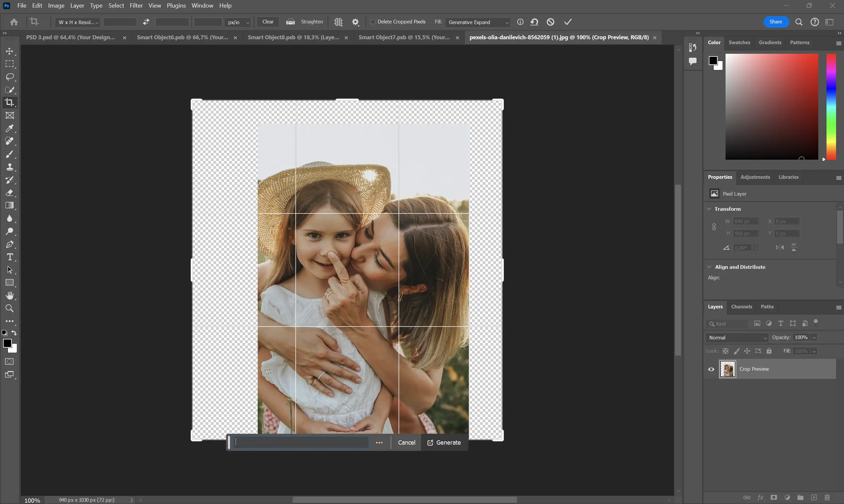Viewport: 844px width, 504px height.
Task: Select the Eraser tool
Action: pos(10,193)
